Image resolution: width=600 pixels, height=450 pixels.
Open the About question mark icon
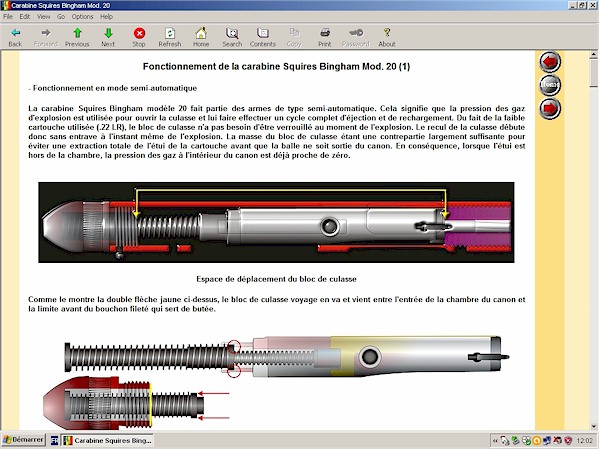point(387,33)
